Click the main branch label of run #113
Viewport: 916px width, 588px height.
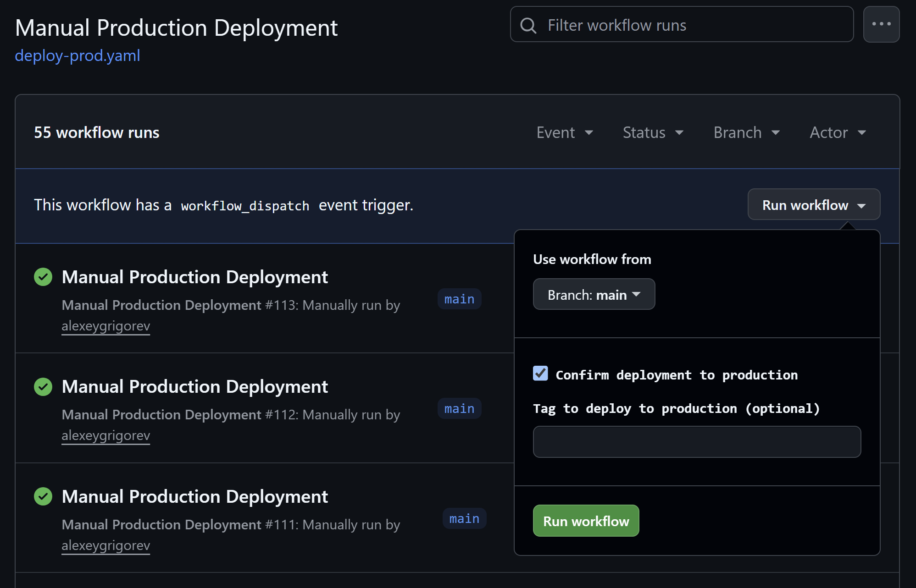coord(459,299)
